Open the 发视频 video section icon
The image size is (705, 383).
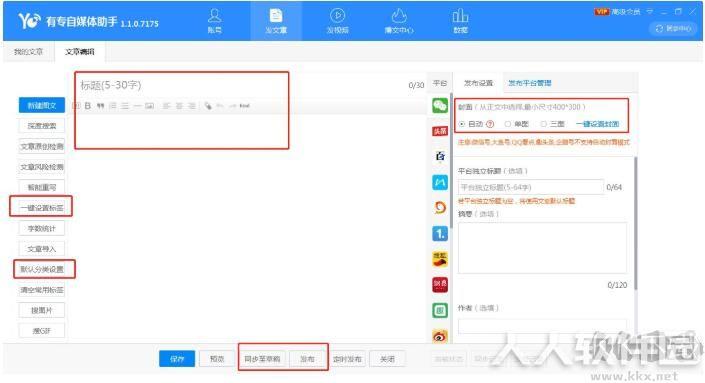[x=337, y=21]
